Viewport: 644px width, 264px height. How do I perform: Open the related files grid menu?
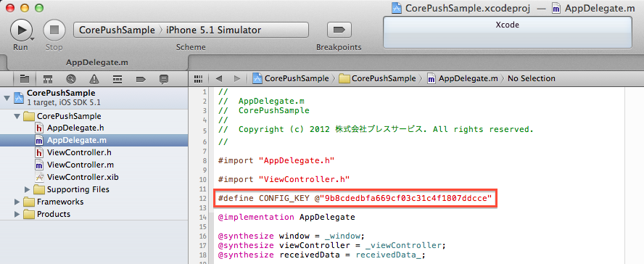(x=199, y=78)
